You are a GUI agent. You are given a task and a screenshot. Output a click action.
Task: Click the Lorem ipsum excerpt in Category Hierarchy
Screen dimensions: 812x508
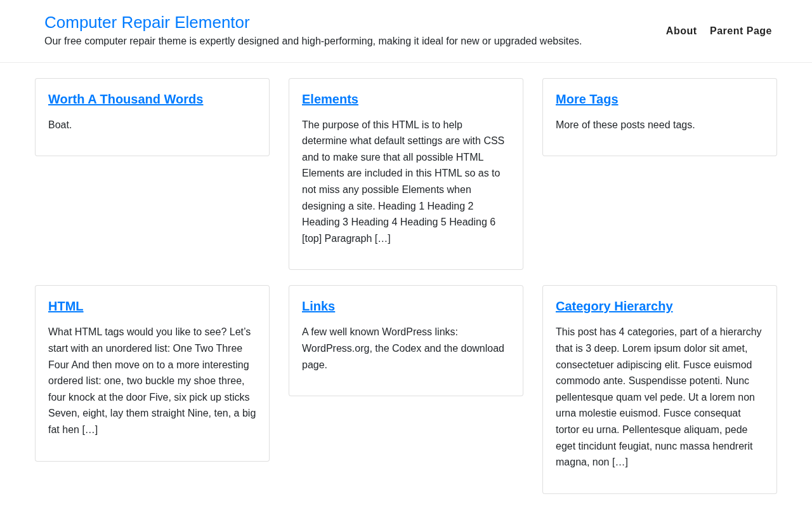(x=659, y=398)
